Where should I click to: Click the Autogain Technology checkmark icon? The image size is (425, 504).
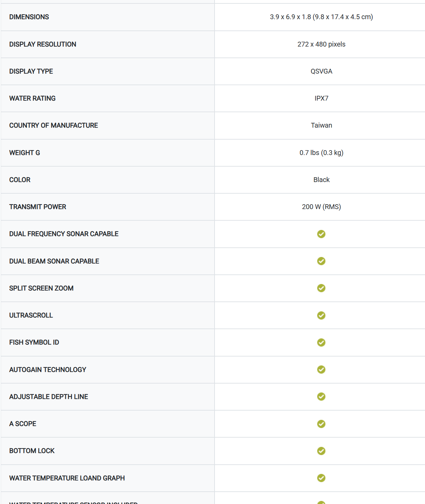coord(321,370)
